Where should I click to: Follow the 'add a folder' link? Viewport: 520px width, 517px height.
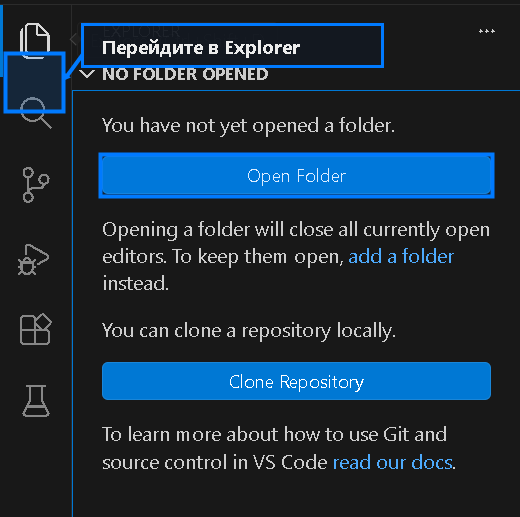coord(401,256)
